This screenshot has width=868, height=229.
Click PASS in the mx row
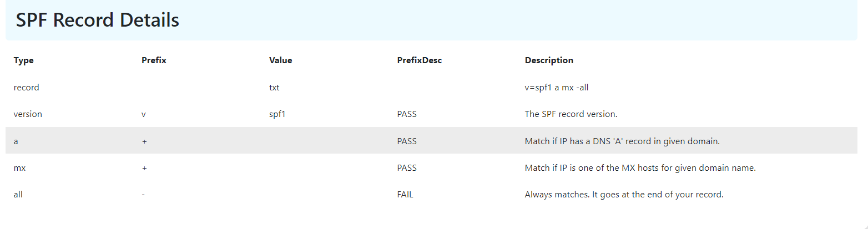click(x=407, y=168)
